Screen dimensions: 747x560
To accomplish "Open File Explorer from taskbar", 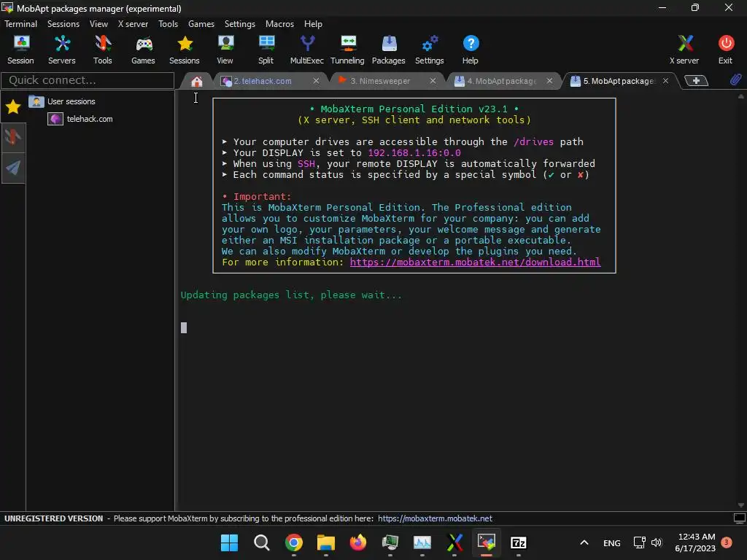I will [x=326, y=542].
